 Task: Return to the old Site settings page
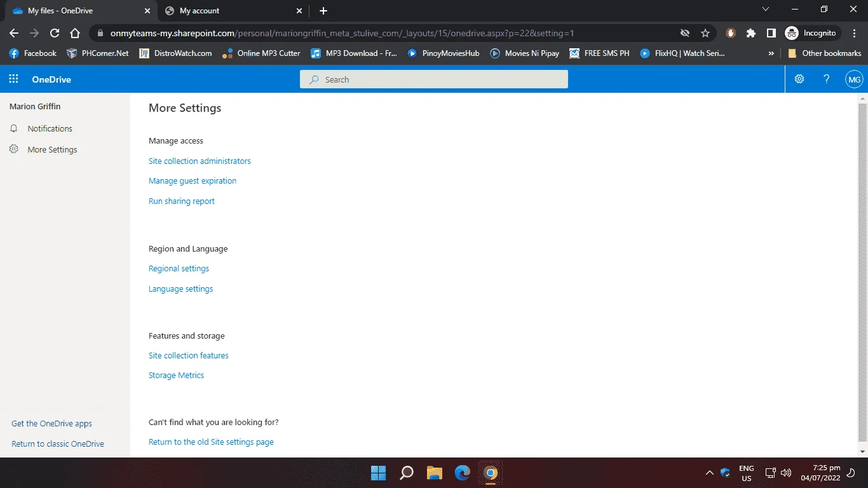[211, 442]
